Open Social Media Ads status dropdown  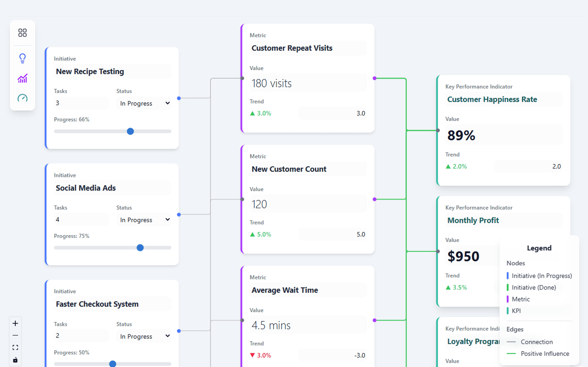144,220
